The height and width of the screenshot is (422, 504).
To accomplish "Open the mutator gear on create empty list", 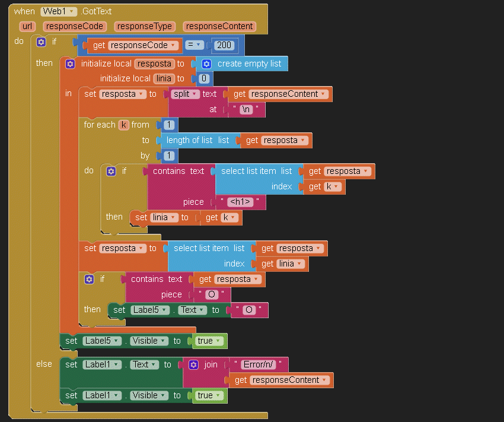I will 206,64.
